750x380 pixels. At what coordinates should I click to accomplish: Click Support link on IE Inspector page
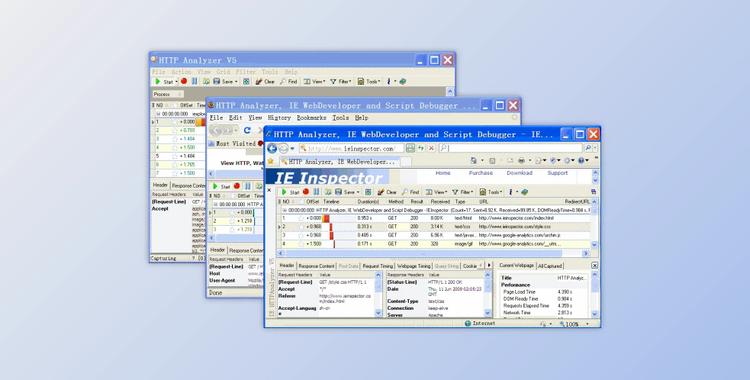click(557, 173)
